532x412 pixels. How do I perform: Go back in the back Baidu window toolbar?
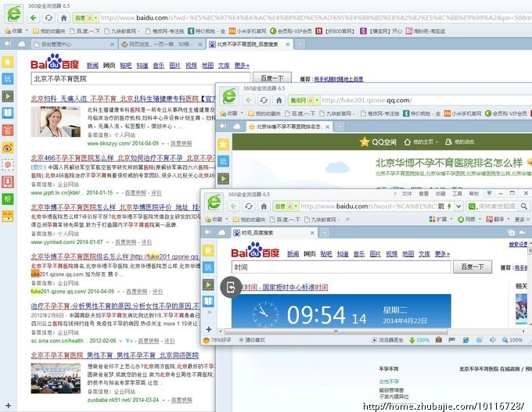[33, 18]
